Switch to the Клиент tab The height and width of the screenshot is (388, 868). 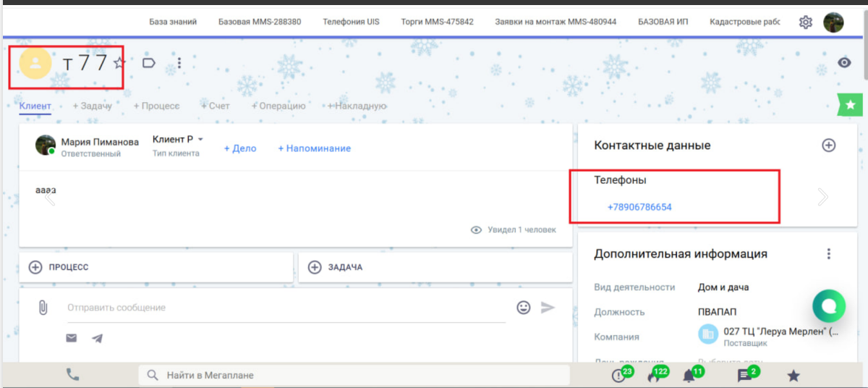35,106
